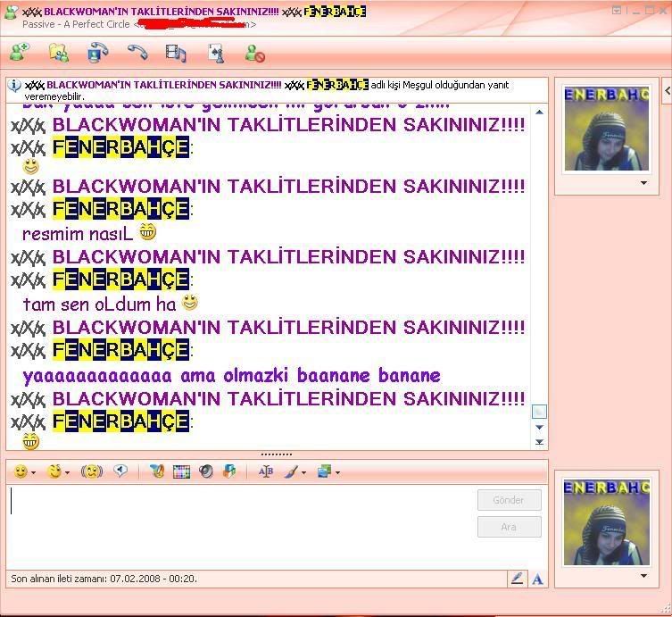This screenshot has width=672, height=617.
Task: Close the chat window
Action: coord(665,10)
